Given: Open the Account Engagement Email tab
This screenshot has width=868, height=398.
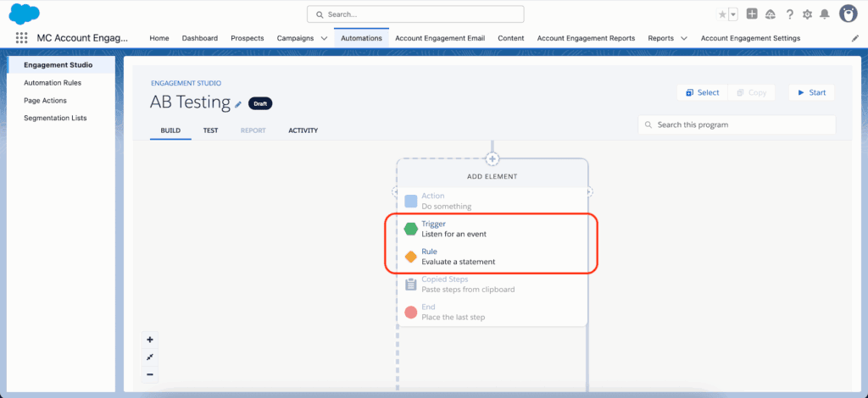Looking at the screenshot, I should pyautogui.click(x=440, y=38).
